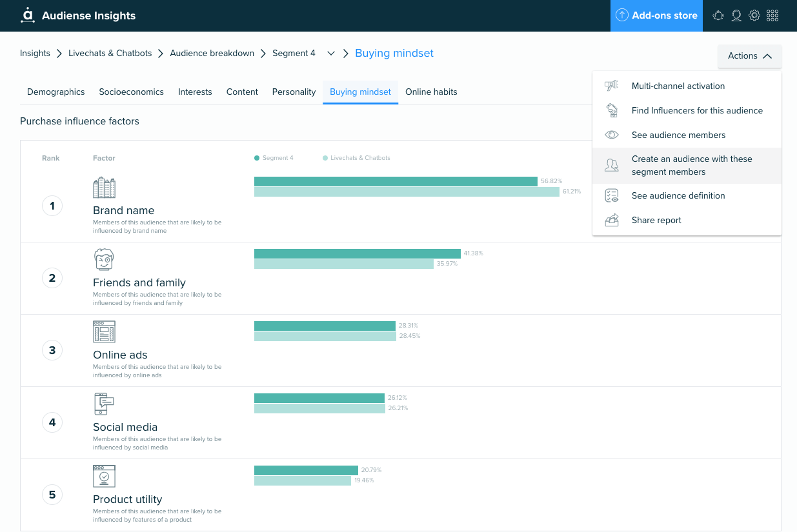
Task: Click the Multi-channel activation megaphone icon
Action: [x=611, y=86]
